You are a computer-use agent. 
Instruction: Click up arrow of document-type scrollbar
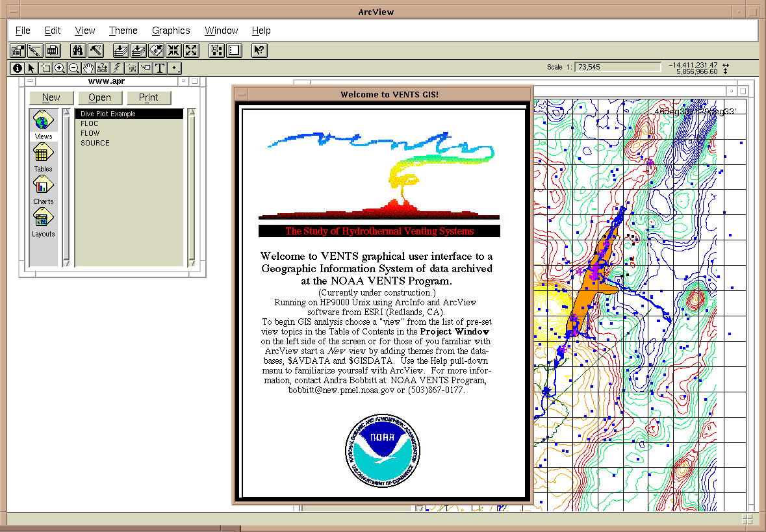pyautogui.click(x=66, y=112)
